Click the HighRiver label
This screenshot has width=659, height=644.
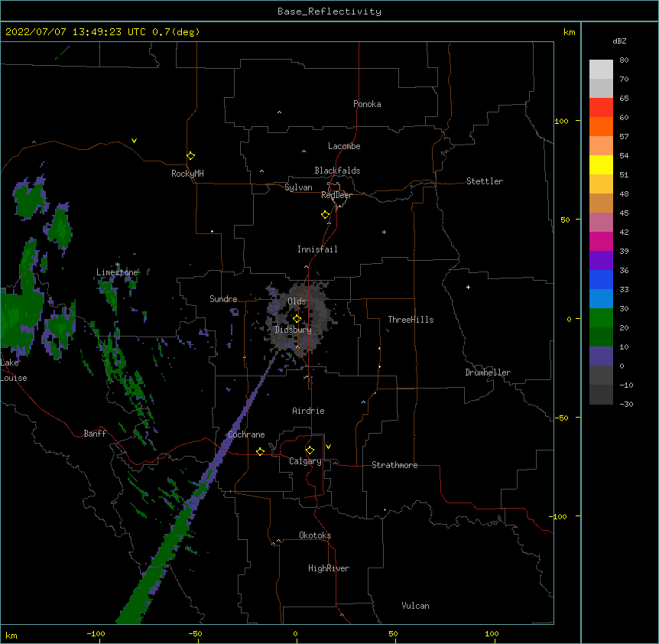point(329,568)
